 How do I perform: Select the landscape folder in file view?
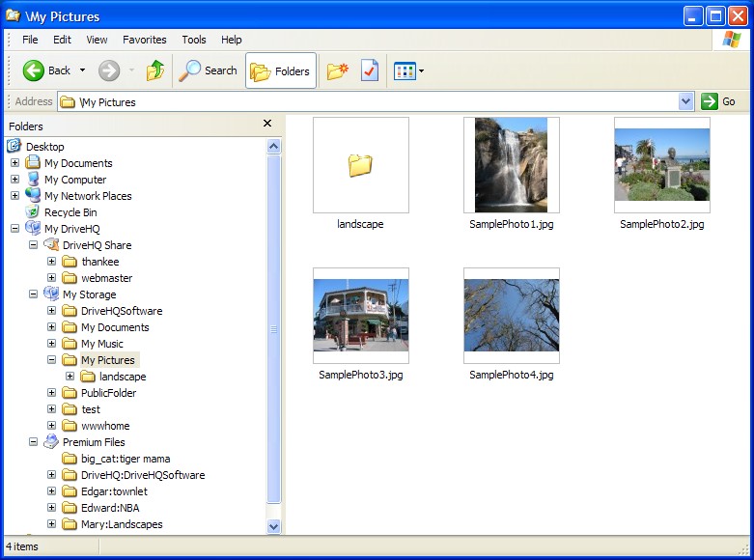click(360, 165)
